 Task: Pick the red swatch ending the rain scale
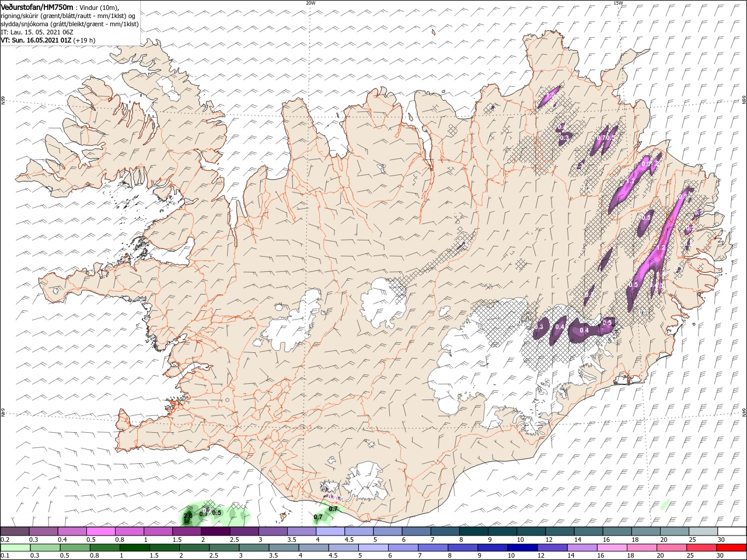coord(731,548)
